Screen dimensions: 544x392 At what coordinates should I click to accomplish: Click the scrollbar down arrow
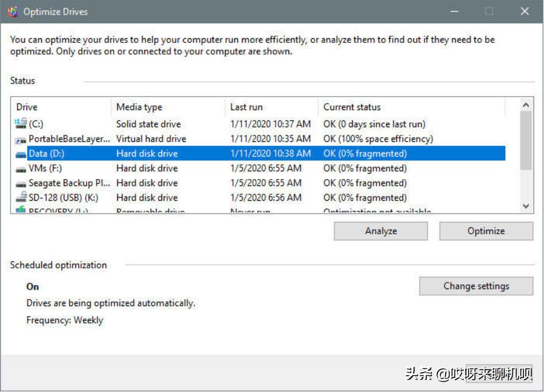525,207
